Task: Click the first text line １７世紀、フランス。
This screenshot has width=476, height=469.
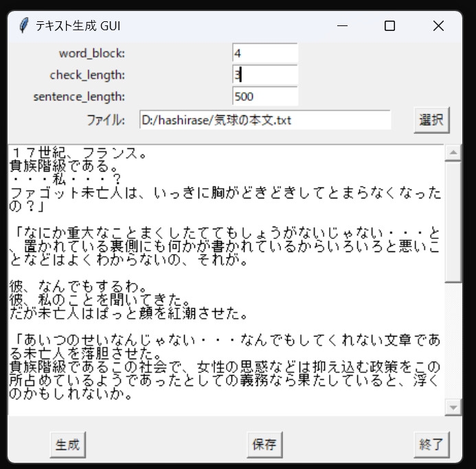Action: pyautogui.click(x=78, y=152)
